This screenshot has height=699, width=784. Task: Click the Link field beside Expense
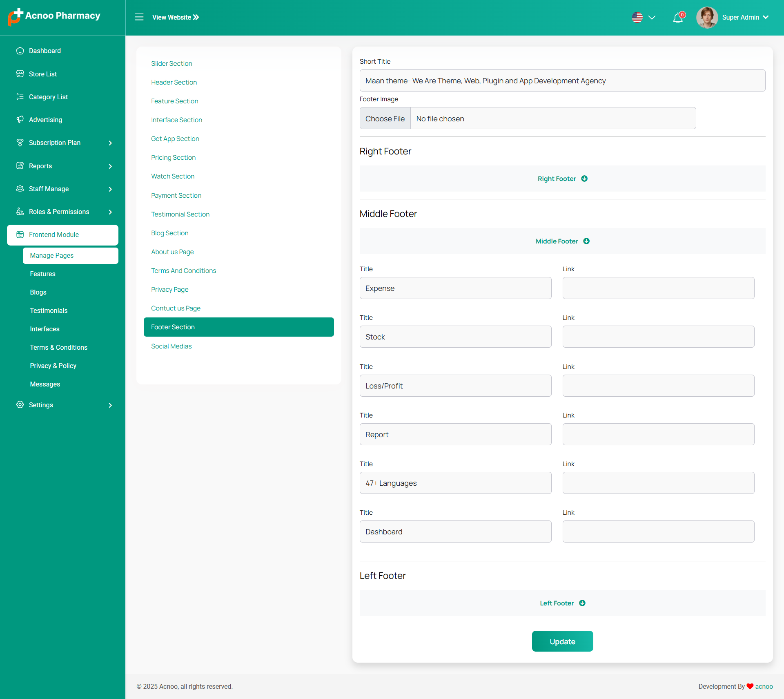point(658,288)
